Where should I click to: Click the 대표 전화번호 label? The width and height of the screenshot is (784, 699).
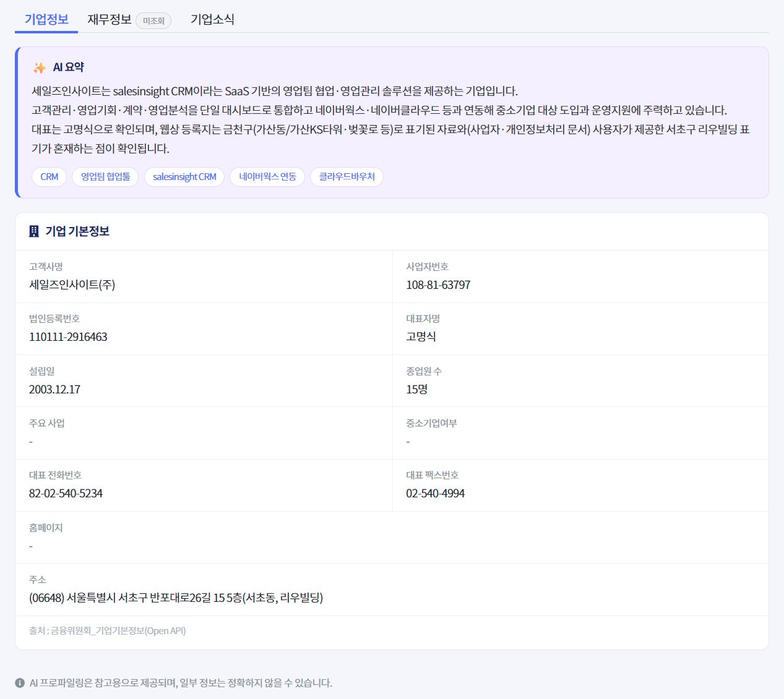point(55,475)
